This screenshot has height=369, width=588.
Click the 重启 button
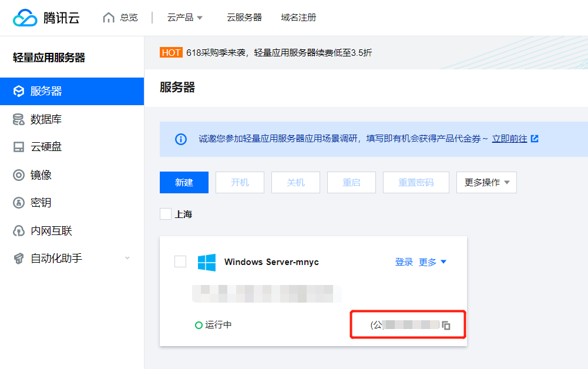pos(351,183)
